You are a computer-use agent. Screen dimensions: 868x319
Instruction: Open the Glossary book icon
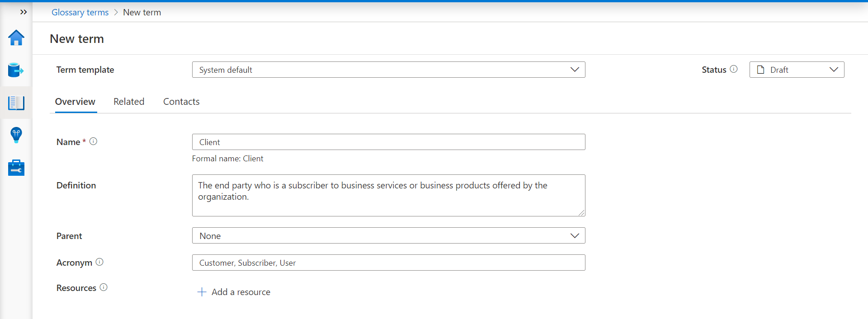coord(16,103)
